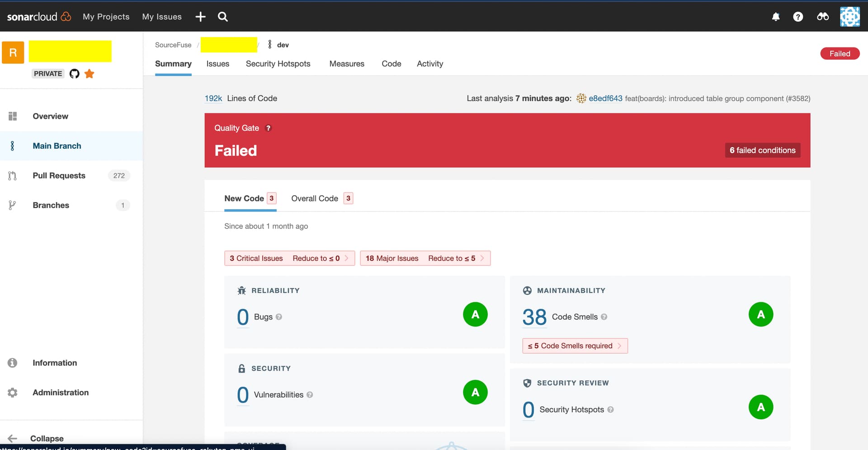Click the branch icon beside dev

270,44
